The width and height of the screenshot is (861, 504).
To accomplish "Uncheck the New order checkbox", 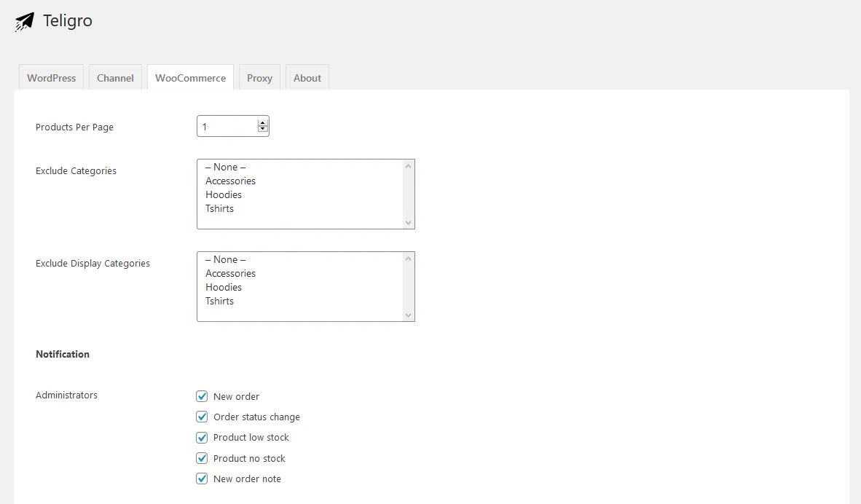I will (202, 396).
